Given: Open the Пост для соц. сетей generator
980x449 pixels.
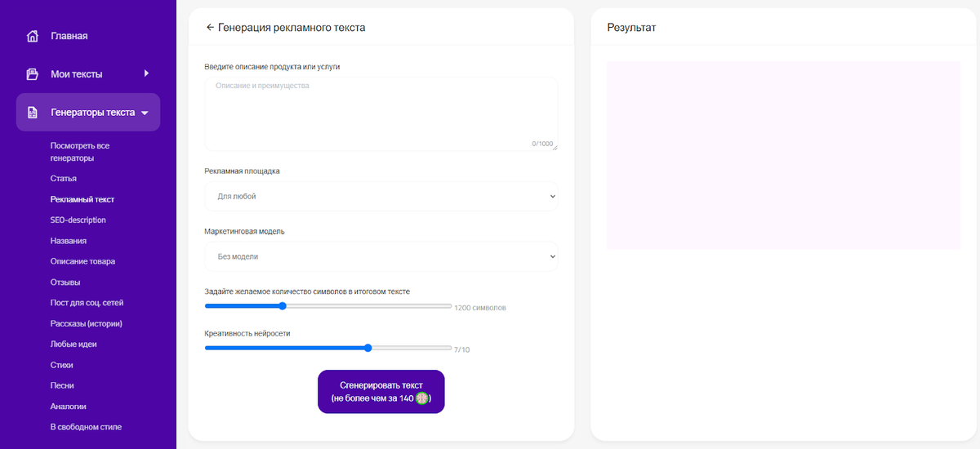Looking at the screenshot, I should click(87, 303).
